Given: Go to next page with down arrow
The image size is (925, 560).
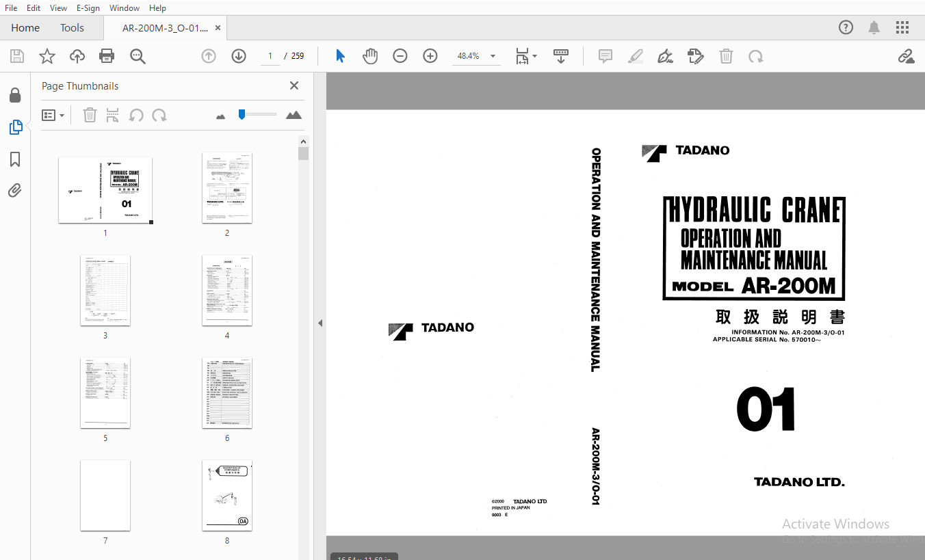Looking at the screenshot, I should [239, 56].
